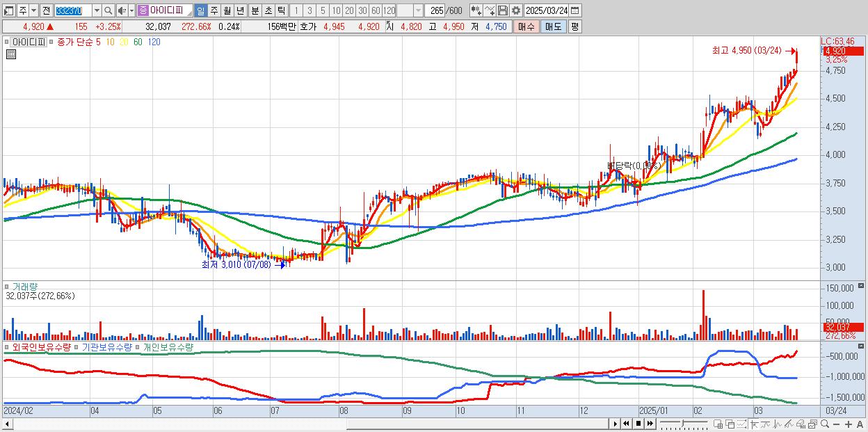Select the weekly 주 period button
Image resolution: width=868 pixels, height=432 pixels.
214,10
